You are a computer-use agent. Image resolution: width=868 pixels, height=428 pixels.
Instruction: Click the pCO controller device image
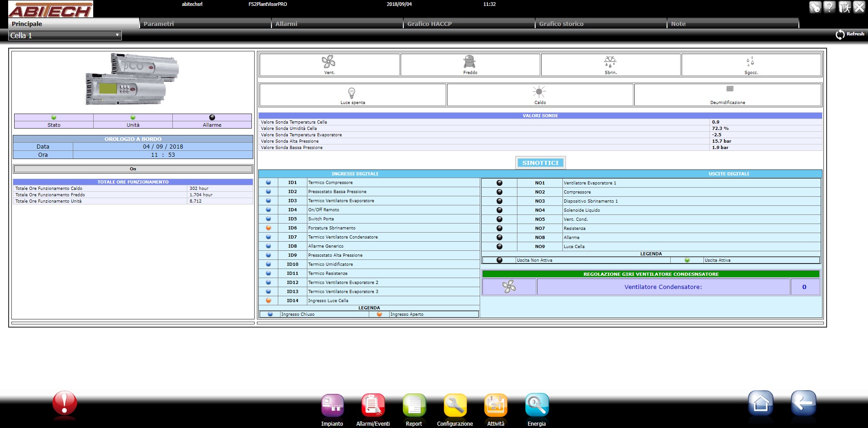click(132, 79)
